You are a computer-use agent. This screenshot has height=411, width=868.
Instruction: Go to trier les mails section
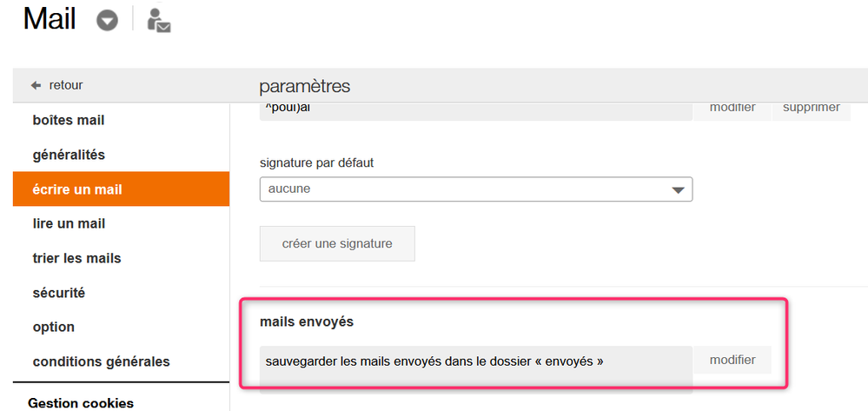click(76, 258)
